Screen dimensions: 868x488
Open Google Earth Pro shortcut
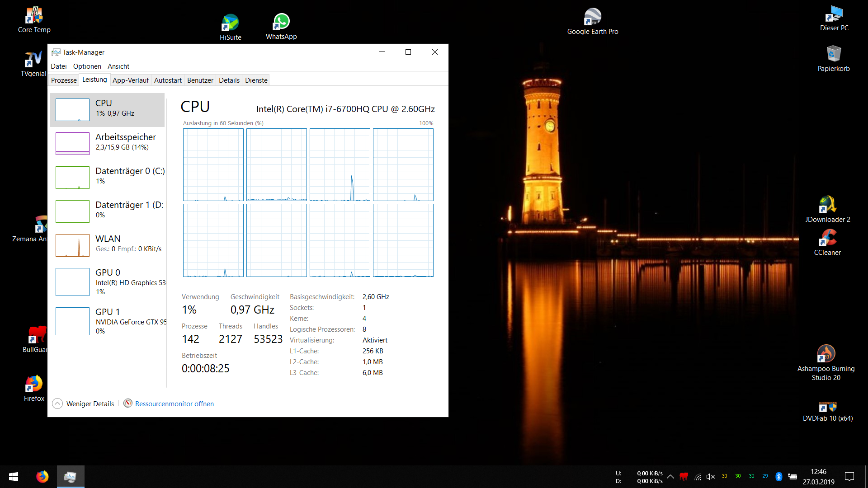coord(593,22)
